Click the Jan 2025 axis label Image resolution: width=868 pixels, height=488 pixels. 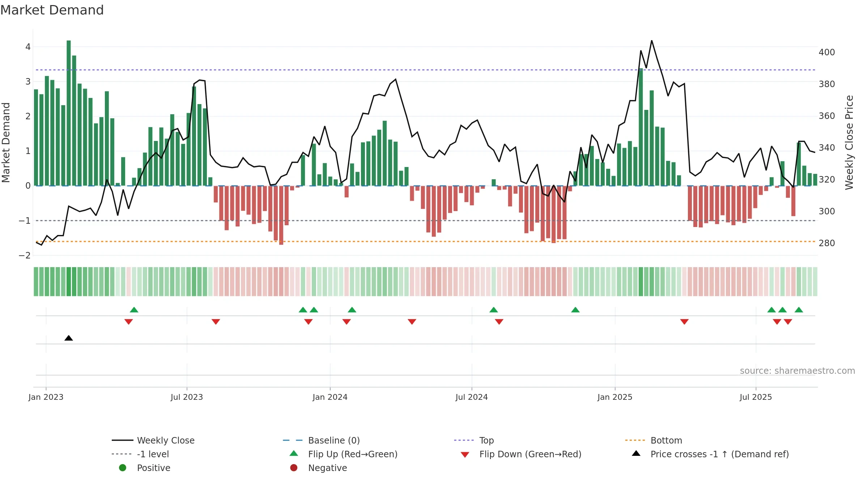tap(615, 397)
